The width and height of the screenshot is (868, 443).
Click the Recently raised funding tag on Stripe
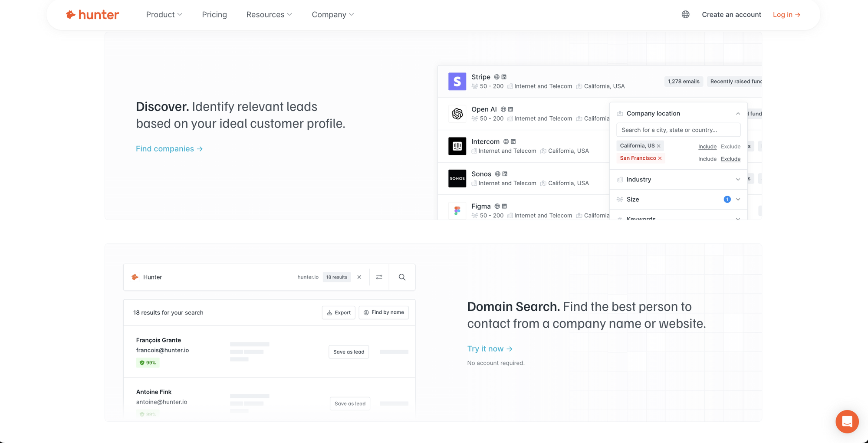click(x=734, y=82)
